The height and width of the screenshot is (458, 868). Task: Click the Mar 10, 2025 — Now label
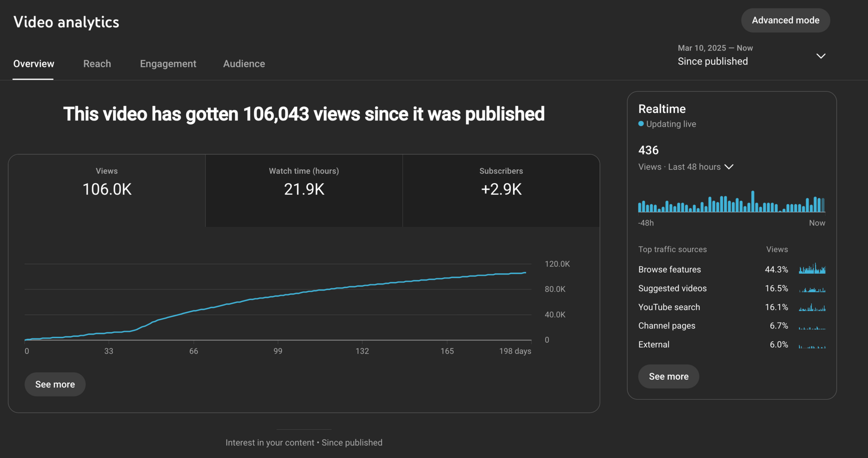715,48
